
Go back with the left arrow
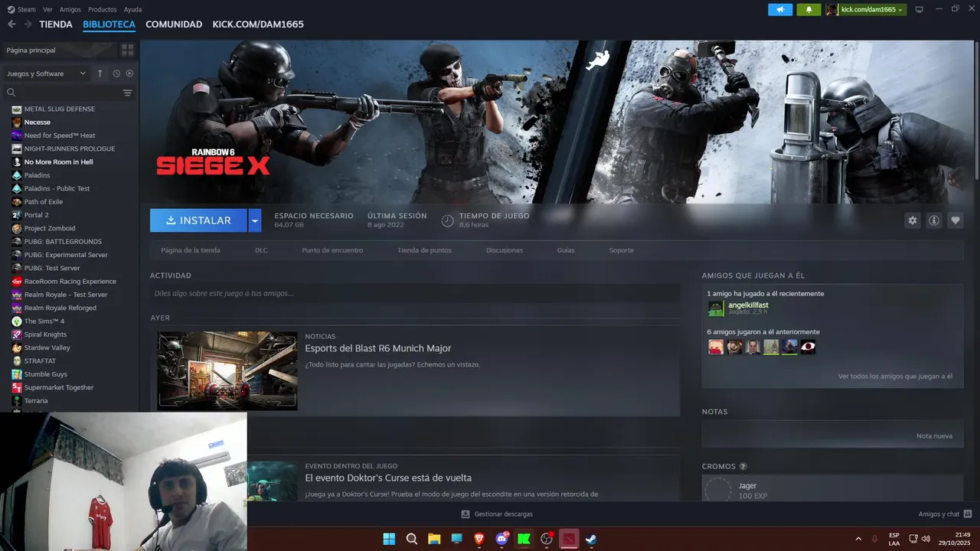11,24
